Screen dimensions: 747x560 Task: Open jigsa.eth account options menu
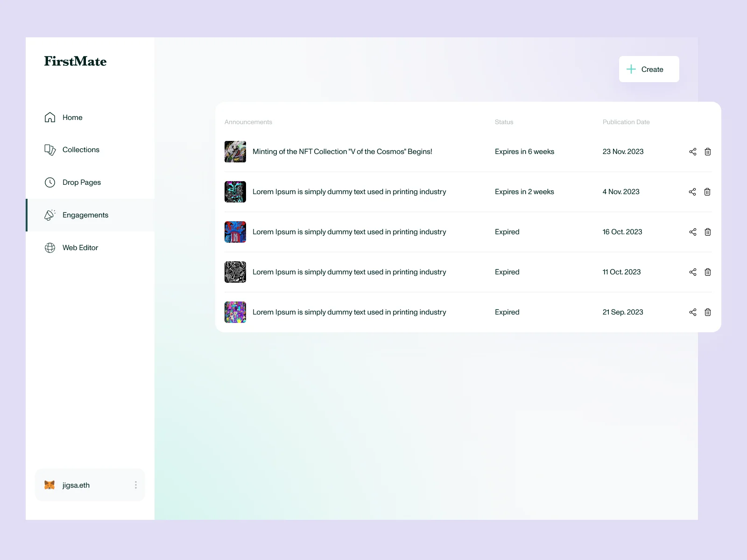click(136, 485)
